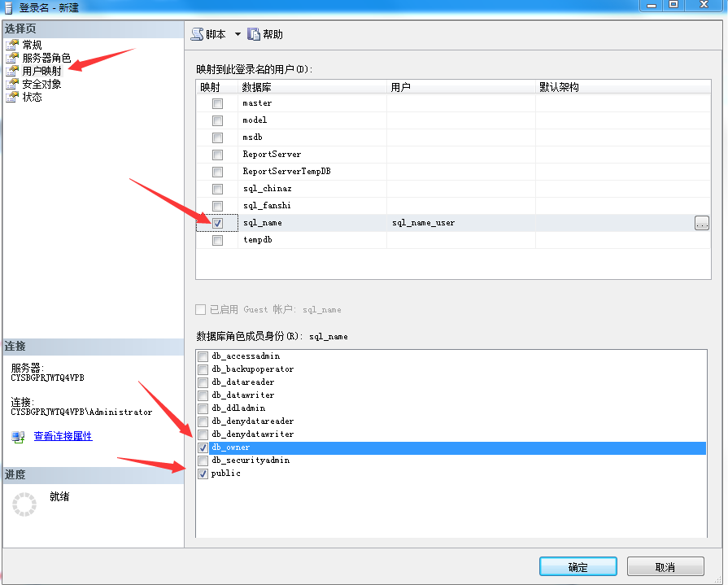
Task: Open 用户映射 page
Action: pos(41,71)
